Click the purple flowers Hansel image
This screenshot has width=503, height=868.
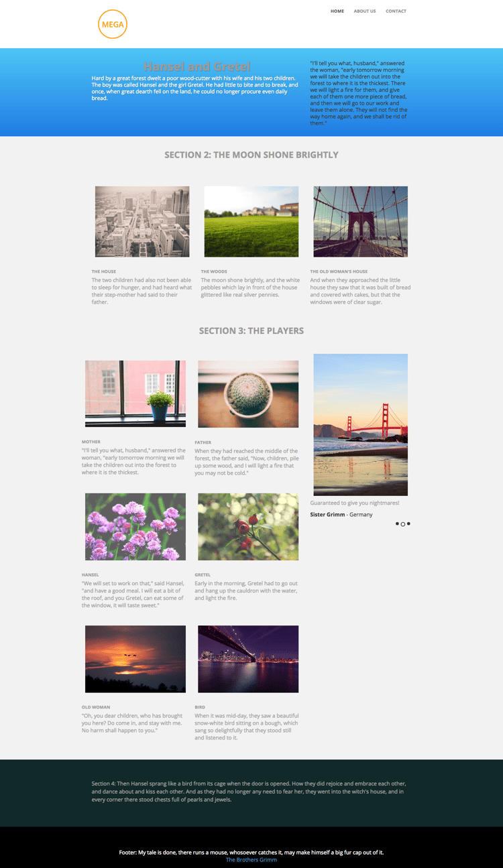(x=135, y=527)
